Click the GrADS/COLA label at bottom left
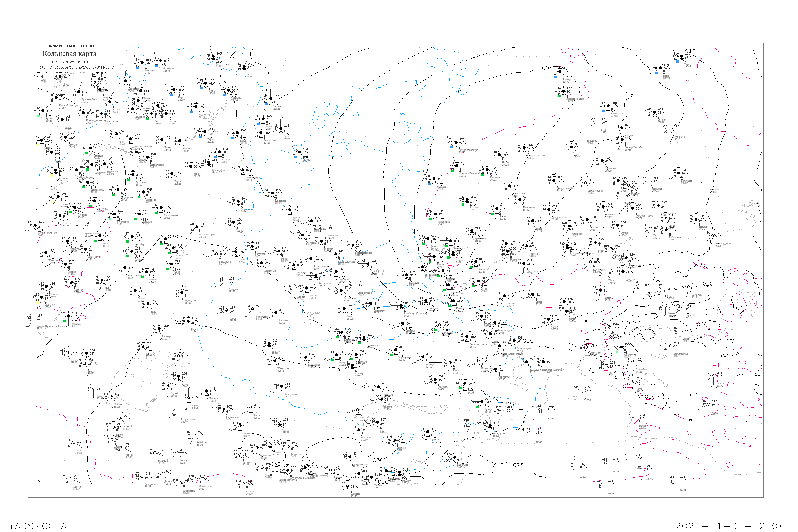 (35, 526)
